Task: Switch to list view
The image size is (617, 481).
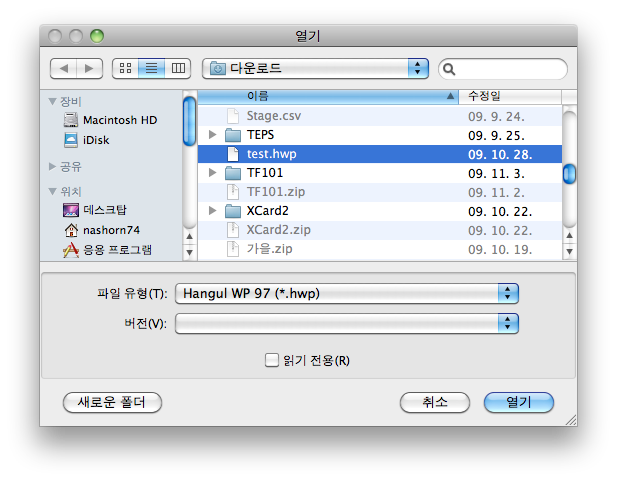Action: coord(151,68)
